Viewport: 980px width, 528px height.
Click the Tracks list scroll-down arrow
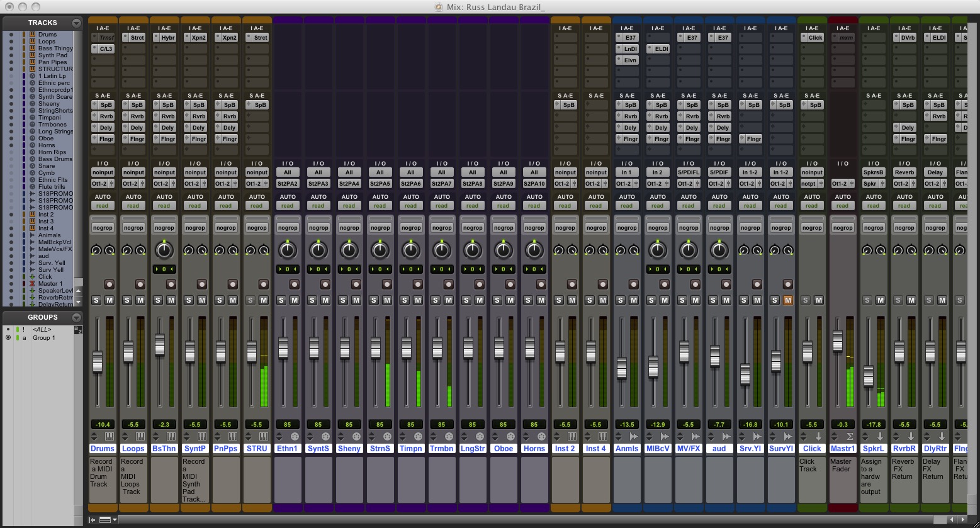pos(78,301)
